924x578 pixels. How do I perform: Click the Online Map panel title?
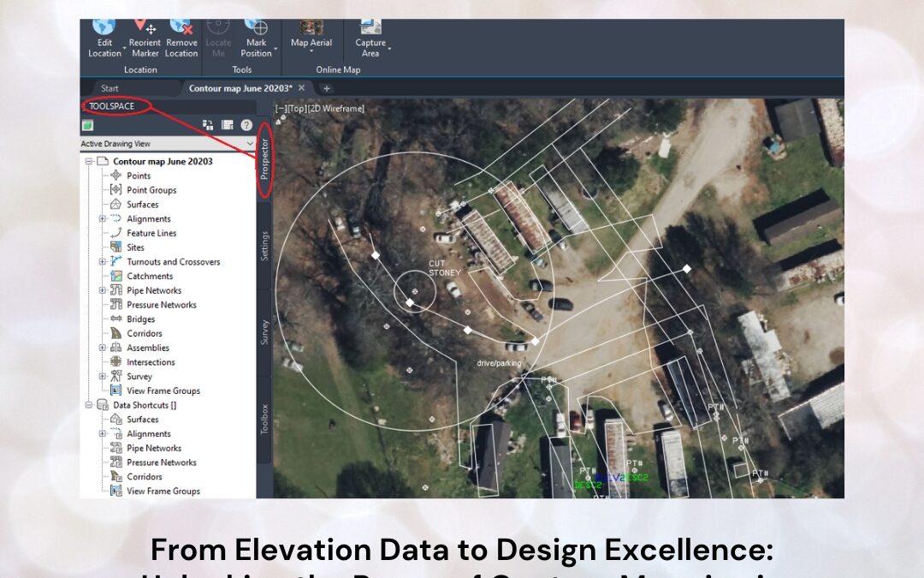coord(338,69)
